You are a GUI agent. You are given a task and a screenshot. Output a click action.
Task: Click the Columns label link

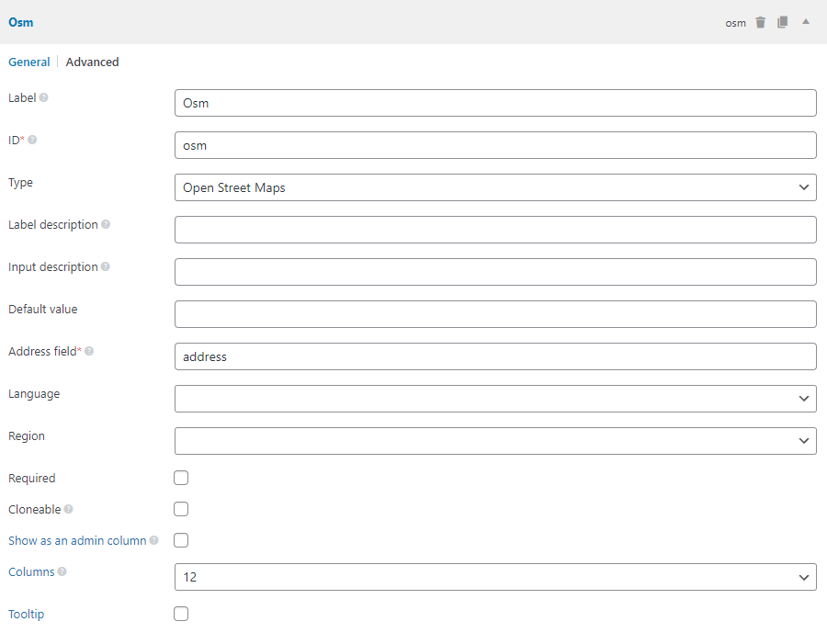[31, 571]
